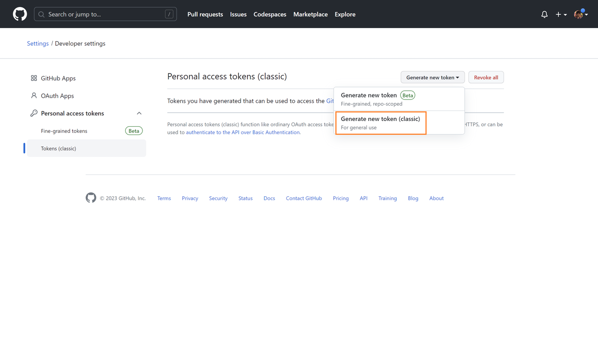Viewport: 598px width, 364px height.
Task: Open the plus create-new menu
Action: (x=561, y=14)
